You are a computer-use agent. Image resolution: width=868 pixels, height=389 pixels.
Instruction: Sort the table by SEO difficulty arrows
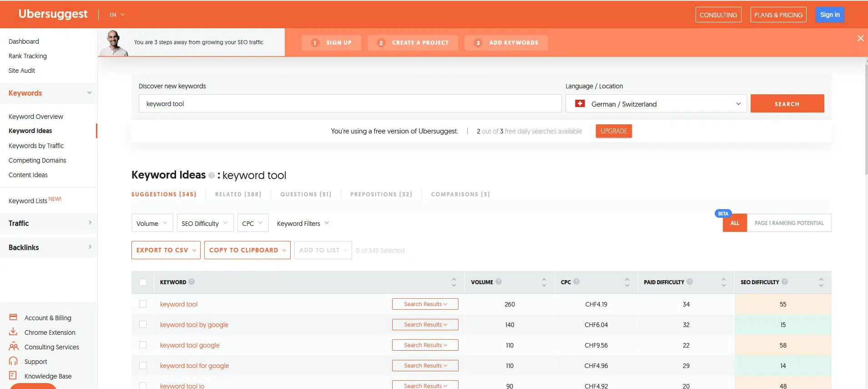pos(821,282)
